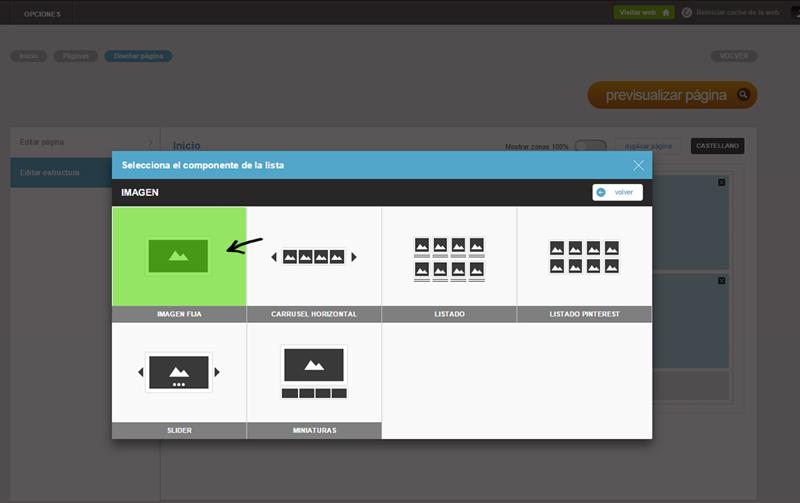The image size is (800, 503).
Task: Expand the Editar página sidebar item
Action: [x=84, y=142]
